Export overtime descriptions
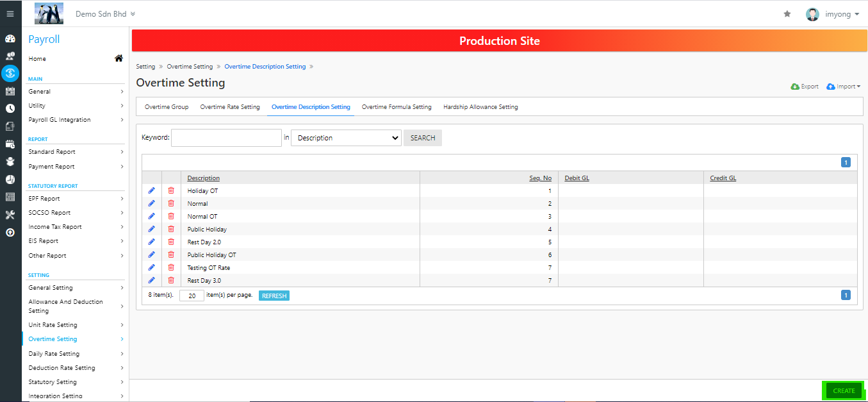 point(805,87)
